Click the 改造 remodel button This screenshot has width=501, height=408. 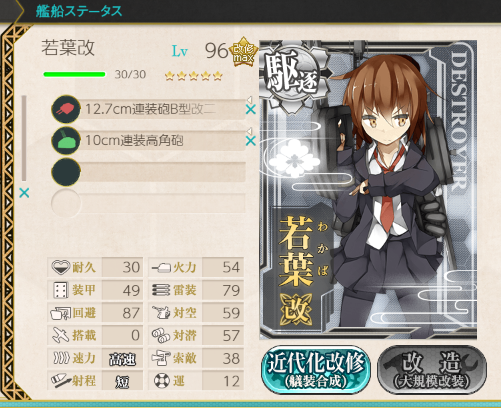tap(432, 370)
